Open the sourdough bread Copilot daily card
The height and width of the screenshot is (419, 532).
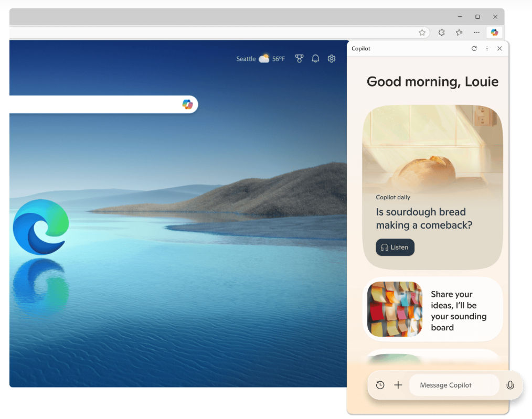[433, 187]
